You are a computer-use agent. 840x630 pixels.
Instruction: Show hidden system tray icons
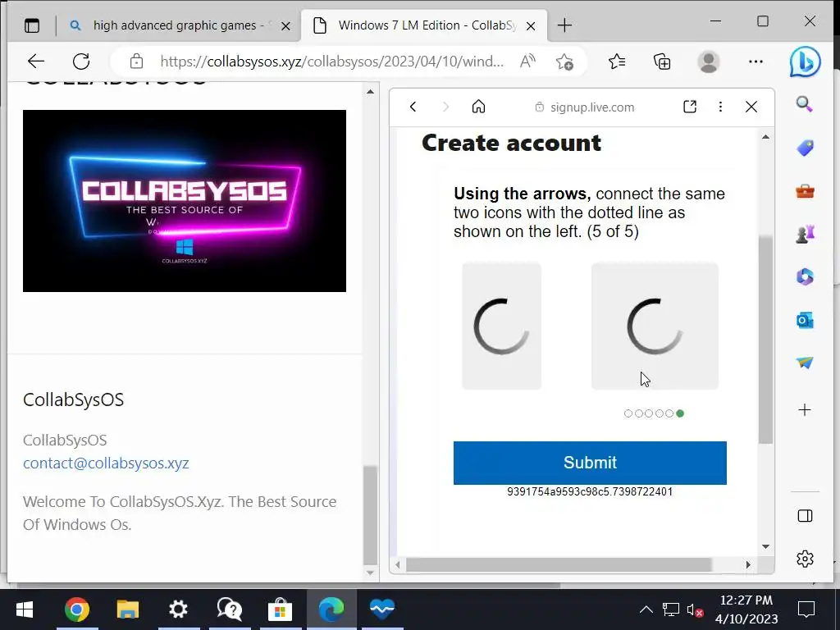646,609
